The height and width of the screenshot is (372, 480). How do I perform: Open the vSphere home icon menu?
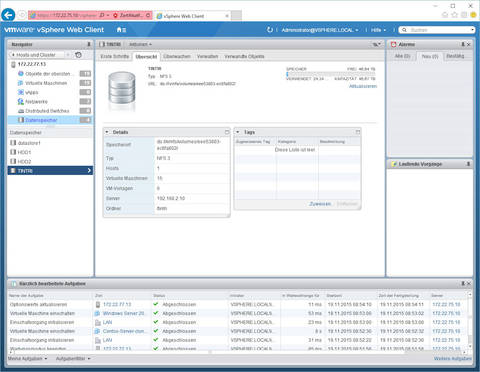click(121, 30)
